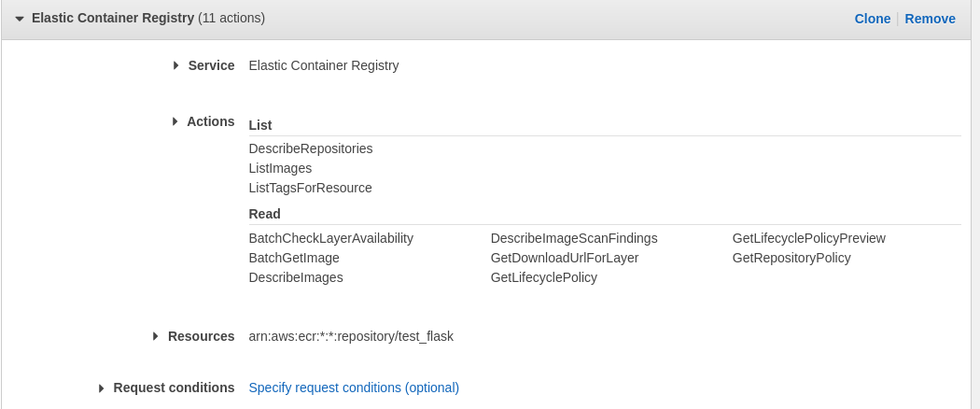
Task: Select the BatchCheckLayerAvailability action
Action: (x=330, y=238)
